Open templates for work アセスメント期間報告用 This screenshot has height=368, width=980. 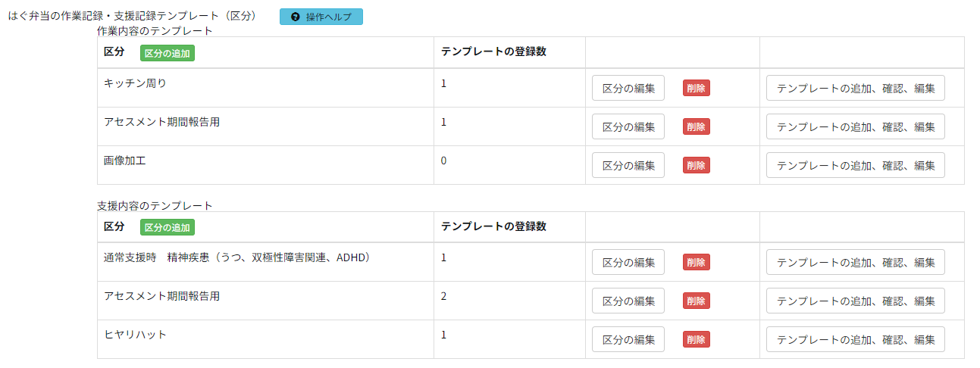pyautogui.click(x=855, y=126)
